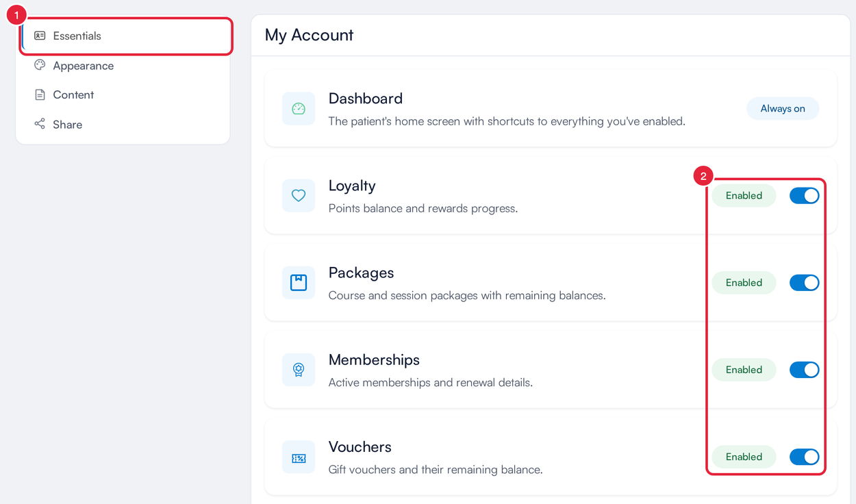
Task: Disable the Memberships switch
Action: 804,369
